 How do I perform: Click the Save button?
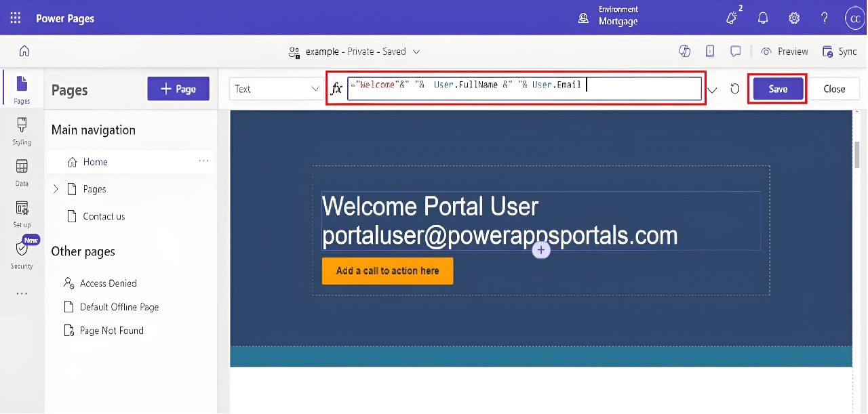point(778,89)
